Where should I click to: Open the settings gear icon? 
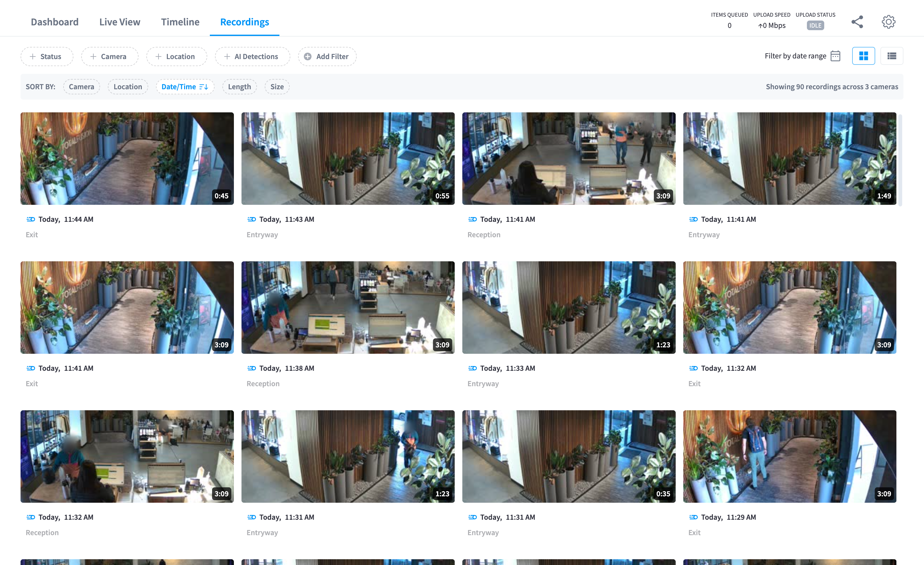click(x=888, y=22)
